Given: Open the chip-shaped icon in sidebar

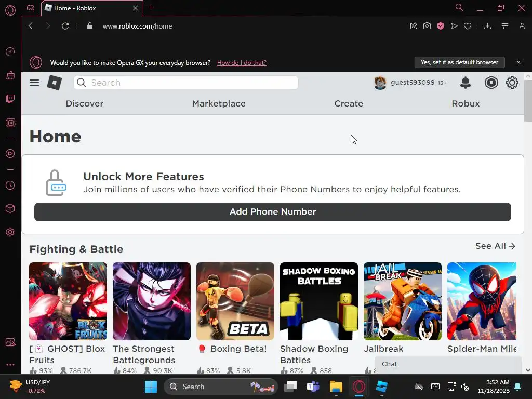Looking at the screenshot, I should coord(10,123).
